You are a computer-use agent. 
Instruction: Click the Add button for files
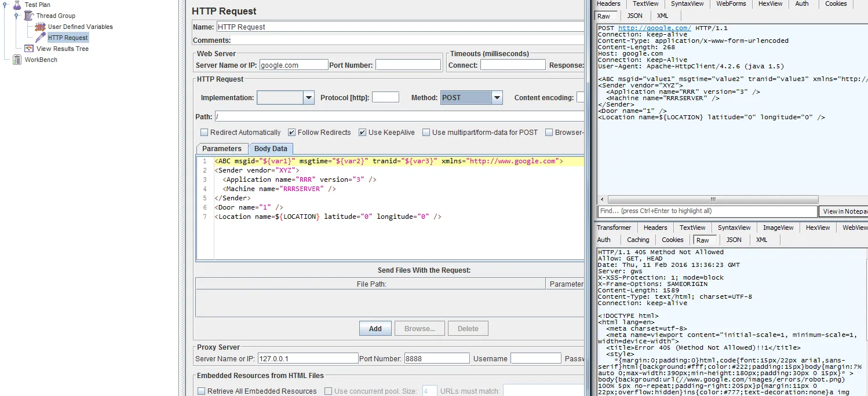[375, 329]
